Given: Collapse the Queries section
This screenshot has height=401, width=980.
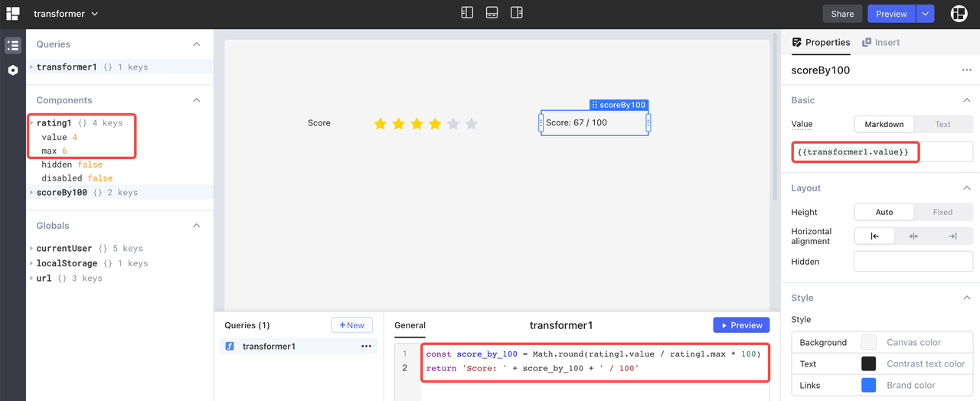Looking at the screenshot, I should (197, 44).
